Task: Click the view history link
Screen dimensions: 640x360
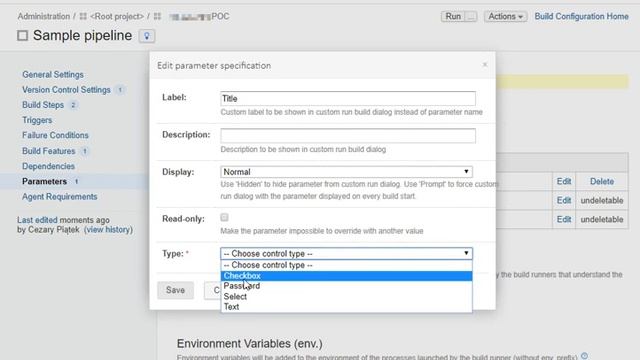Action: click(108, 230)
